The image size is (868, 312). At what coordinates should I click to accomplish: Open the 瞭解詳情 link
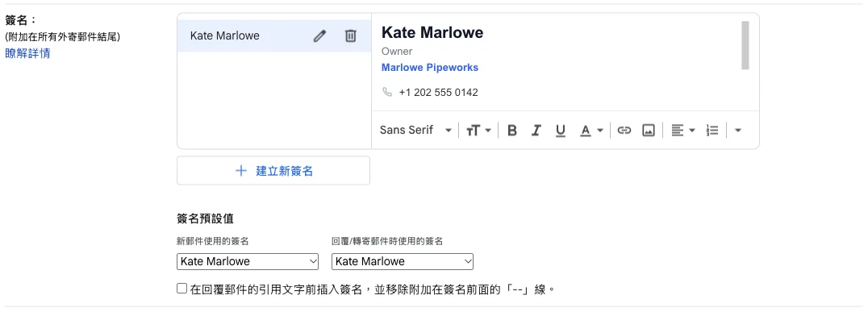[x=27, y=54]
